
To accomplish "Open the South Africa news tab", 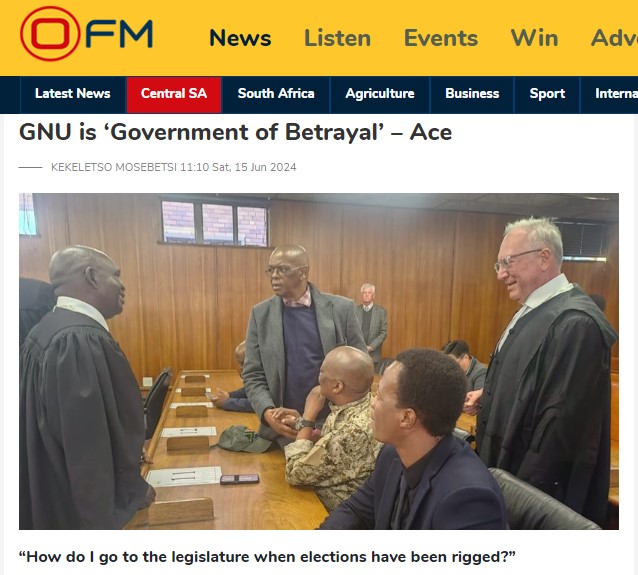I will tap(276, 94).
